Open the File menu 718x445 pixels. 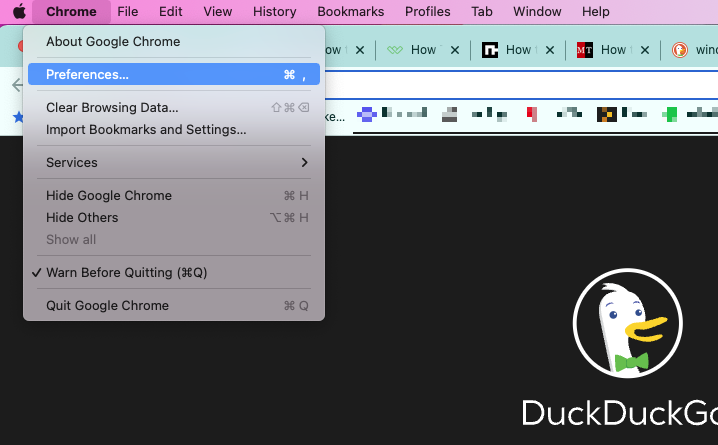tap(127, 11)
